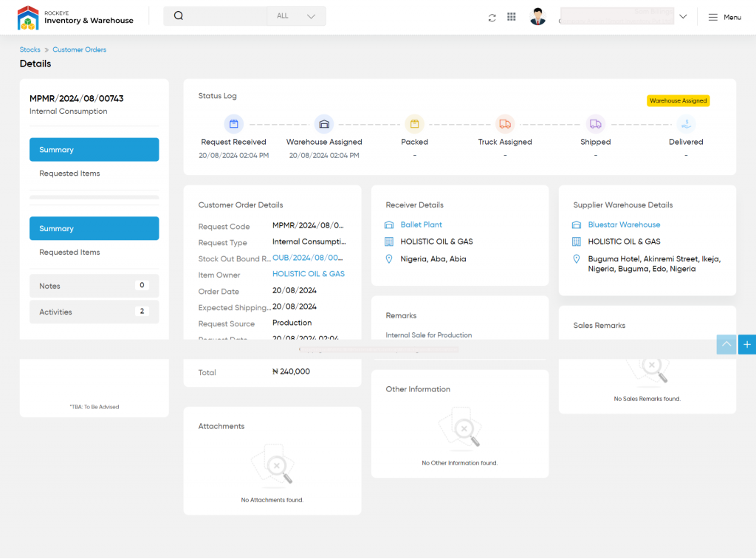756x559 pixels.
Task: Open the Bluestar Warehouse link
Action: pos(624,224)
